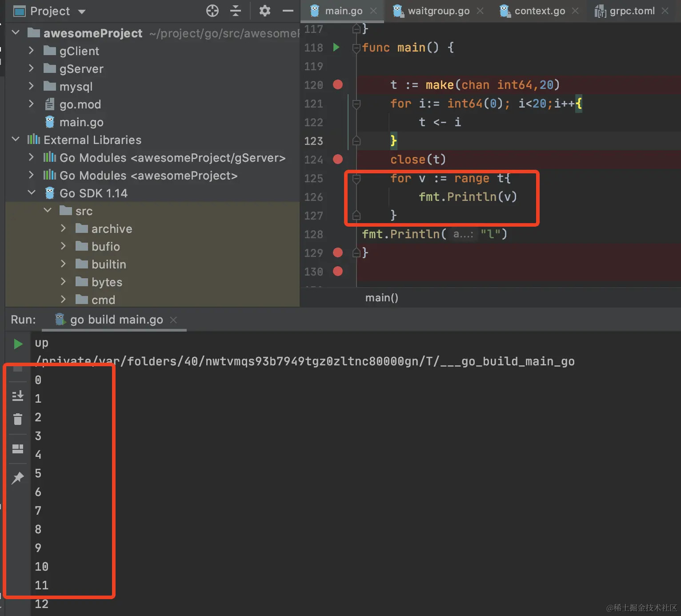The height and width of the screenshot is (616, 681).
Task: Expand the go.mod node arrow
Action: pyautogui.click(x=31, y=104)
